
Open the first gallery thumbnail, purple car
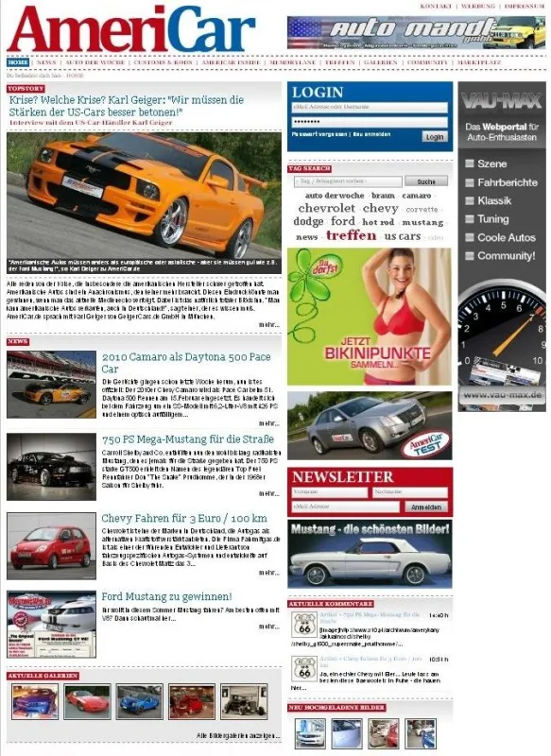35,701
